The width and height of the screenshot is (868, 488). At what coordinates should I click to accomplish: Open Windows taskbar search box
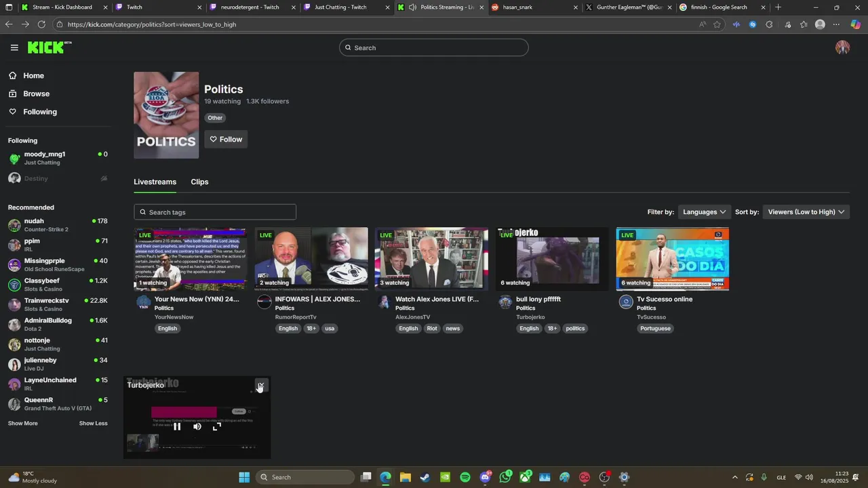pos(306,477)
